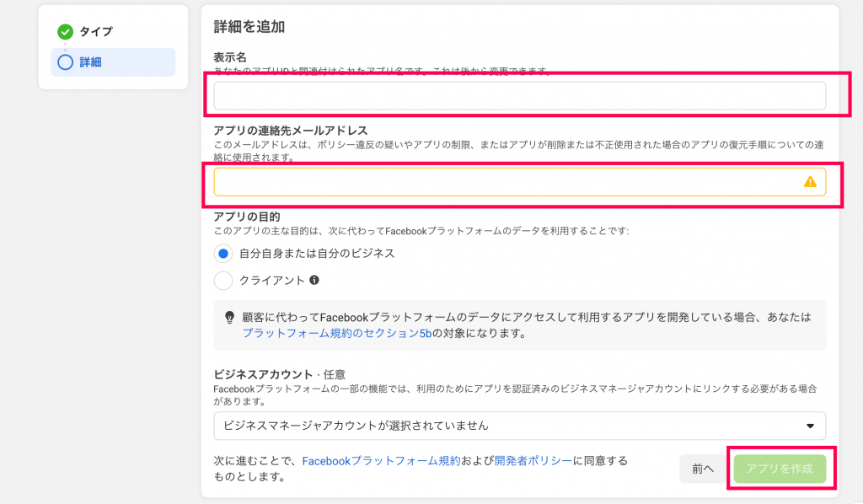
Task: Click the 表示名 text input field
Action: tap(519, 96)
